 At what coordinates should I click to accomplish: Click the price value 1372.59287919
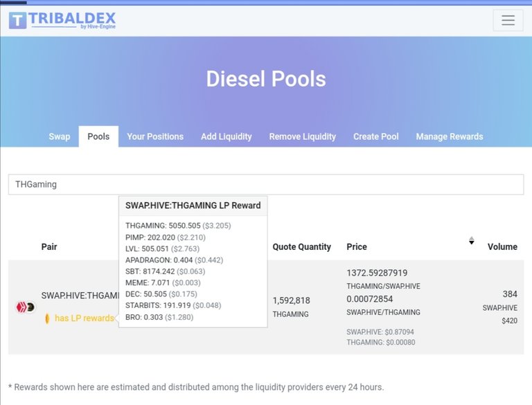click(x=377, y=273)
